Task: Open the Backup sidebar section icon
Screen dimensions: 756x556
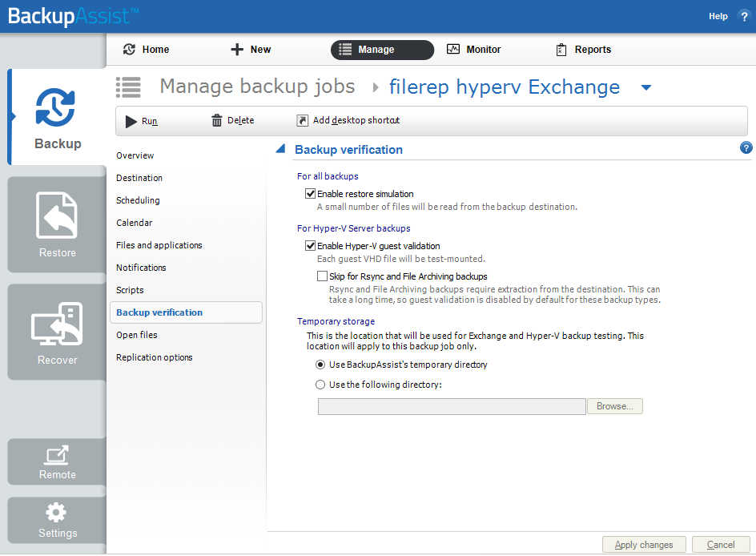Action: [x=55, y=107]
